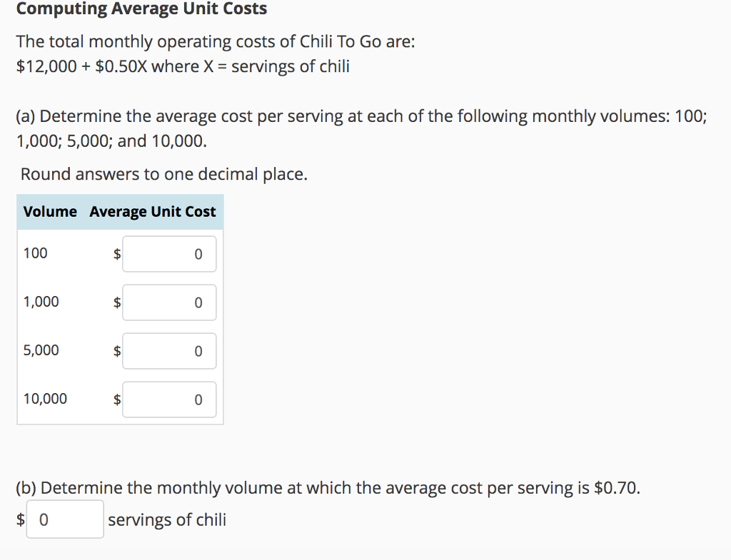
Task: Select the Volume column header
Action: tap(49, 212)
